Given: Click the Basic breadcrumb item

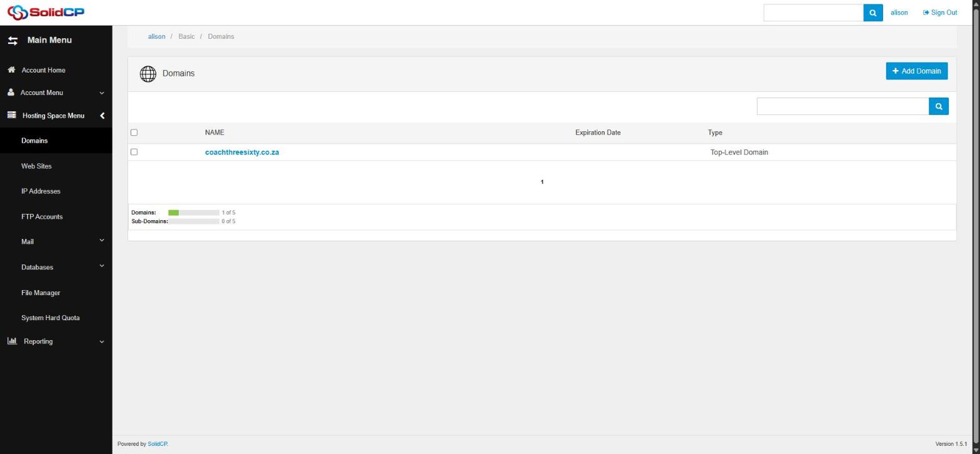Looking at the screenshot, I should tap(186, 37).
